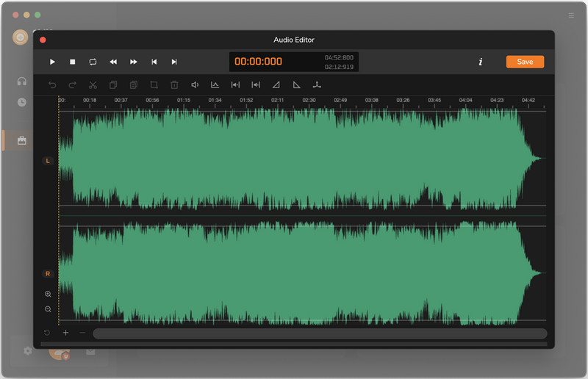Undo the last edit
This screenshot has height=379, width=588.
52,85
